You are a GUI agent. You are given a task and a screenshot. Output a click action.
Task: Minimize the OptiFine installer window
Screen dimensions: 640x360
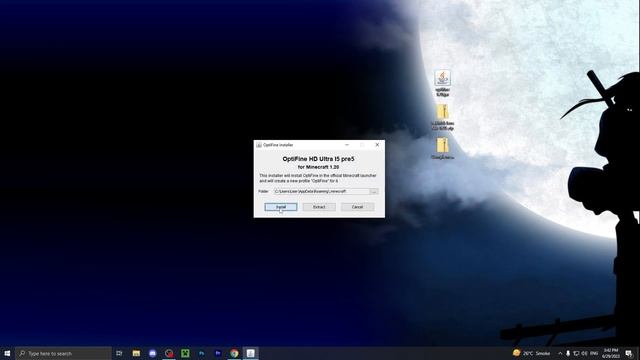point(347,144)
